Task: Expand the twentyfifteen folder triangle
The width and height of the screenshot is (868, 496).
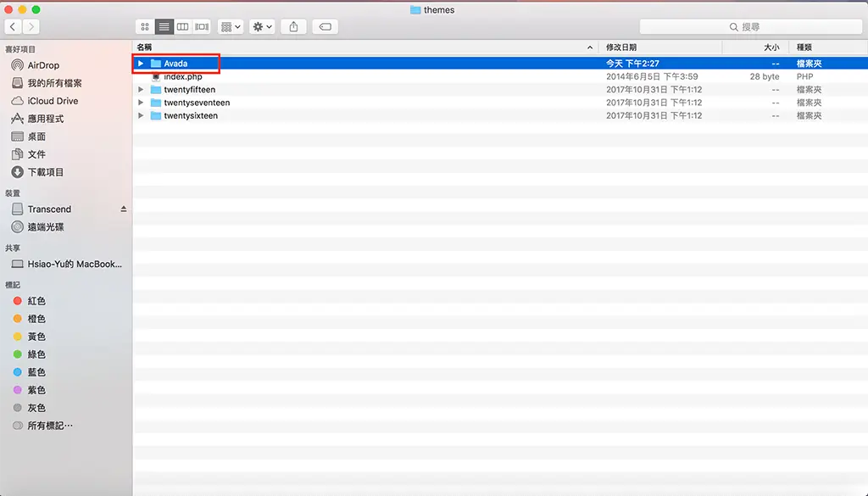Action: pyautogui.click(x=141, y=90)
